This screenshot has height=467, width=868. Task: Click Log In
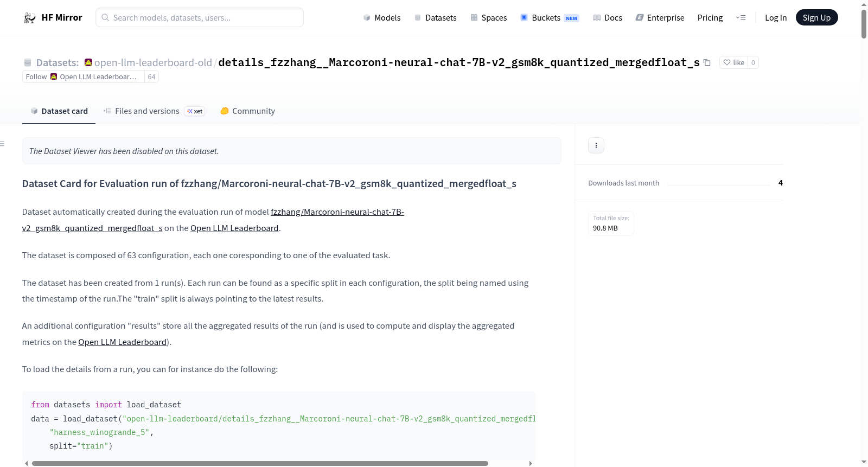coord(776,18)
